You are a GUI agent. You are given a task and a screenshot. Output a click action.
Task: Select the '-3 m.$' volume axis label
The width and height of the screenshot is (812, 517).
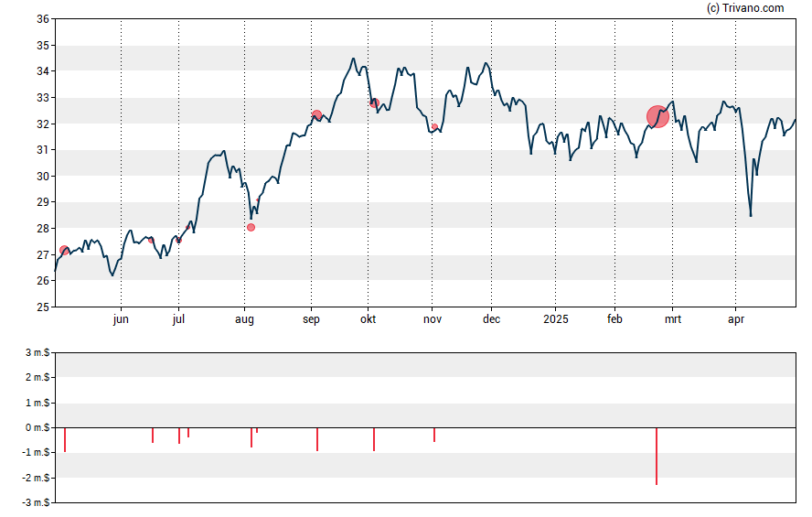tap(36, 502)
